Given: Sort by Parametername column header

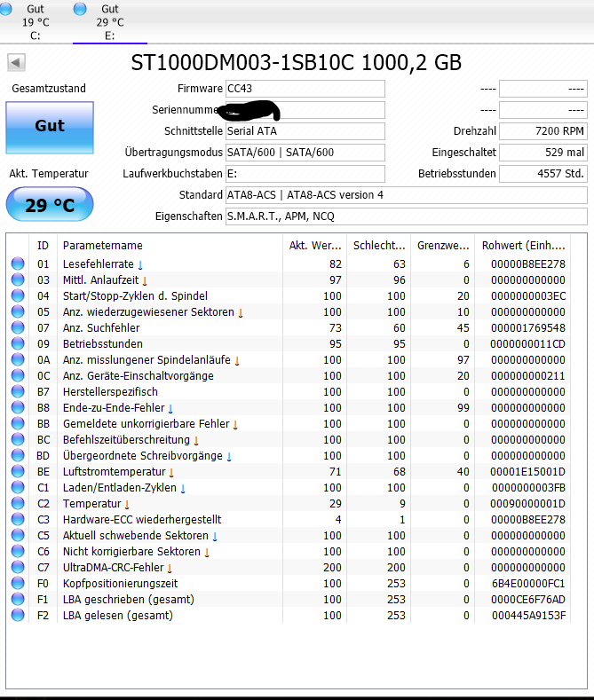Looking at the screenshot, I should pyautogui.click(x=170, y=245).
